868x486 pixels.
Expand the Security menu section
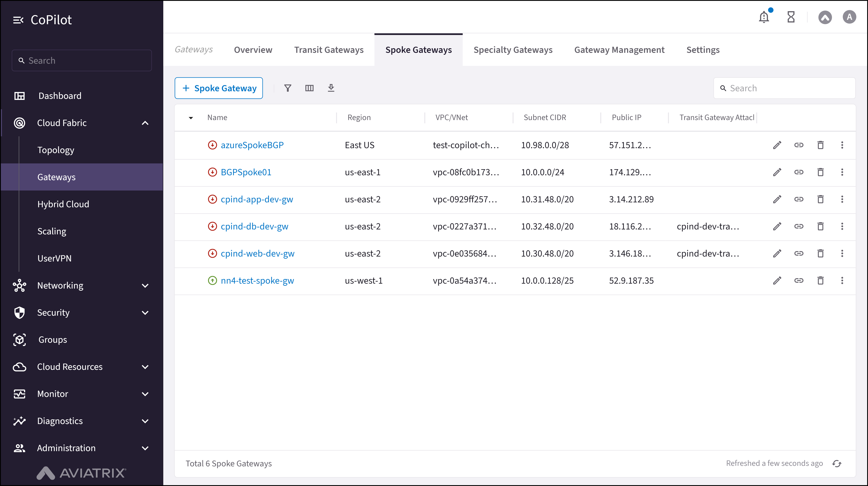[145, 313]
